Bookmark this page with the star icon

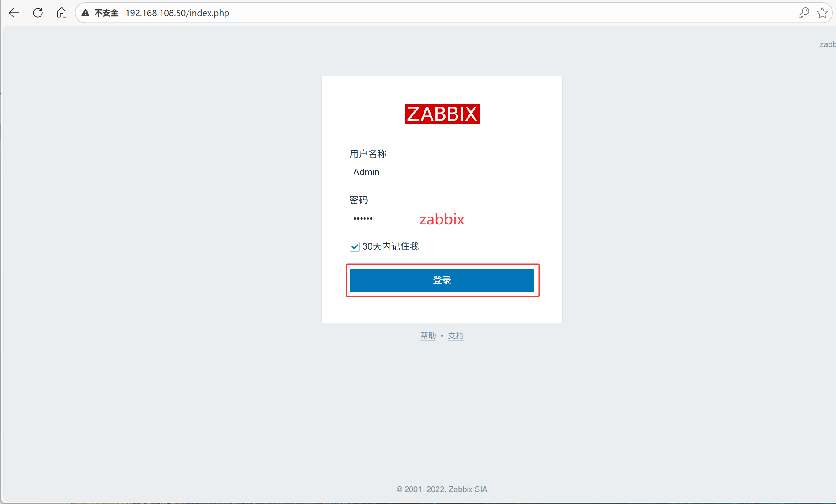pos(822,13)
